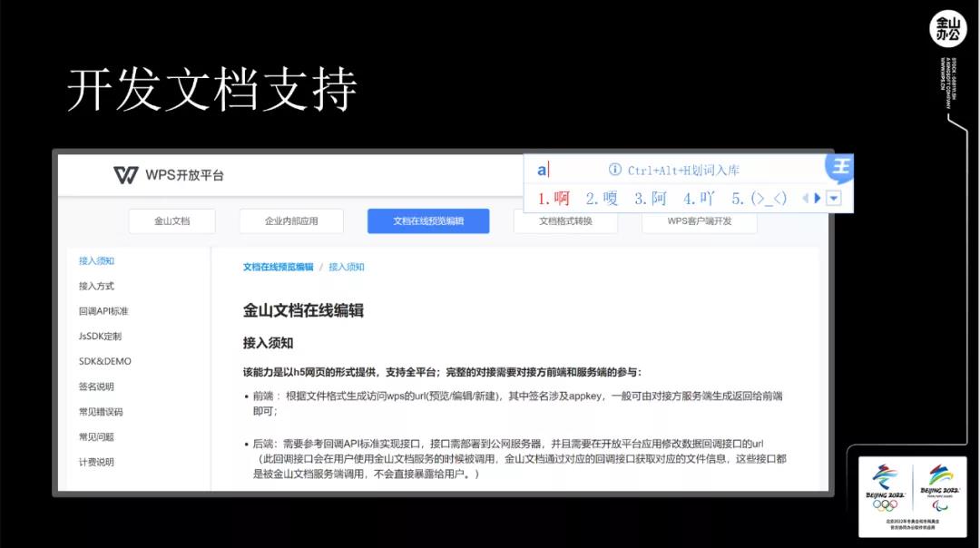Select IME candidate 4. 吖
Image resolution: width=980 pixels, height=548 pixels.
point(699,199)
